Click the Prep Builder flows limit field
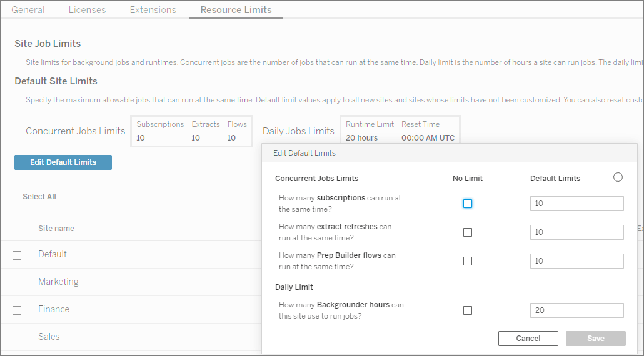 (576, 261)
